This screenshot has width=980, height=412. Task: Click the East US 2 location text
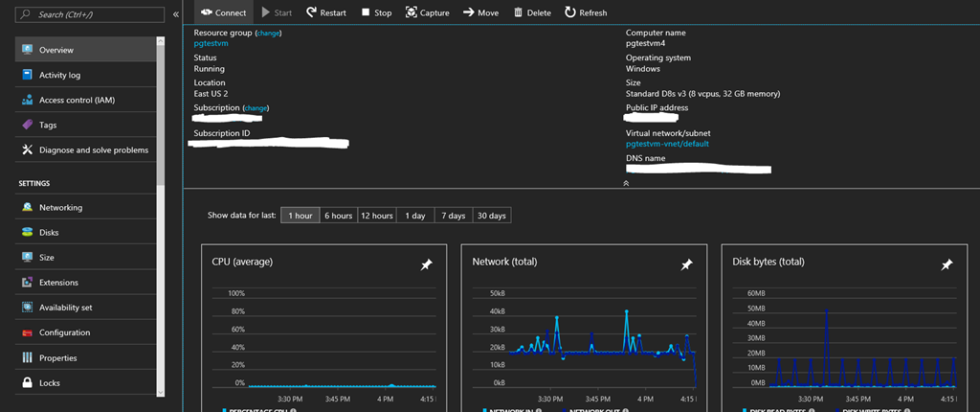211,94
